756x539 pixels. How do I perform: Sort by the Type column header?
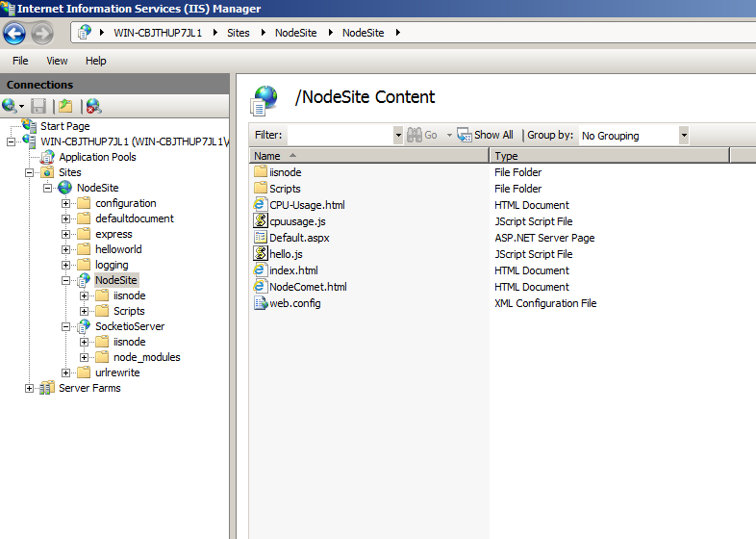[610, 156]
